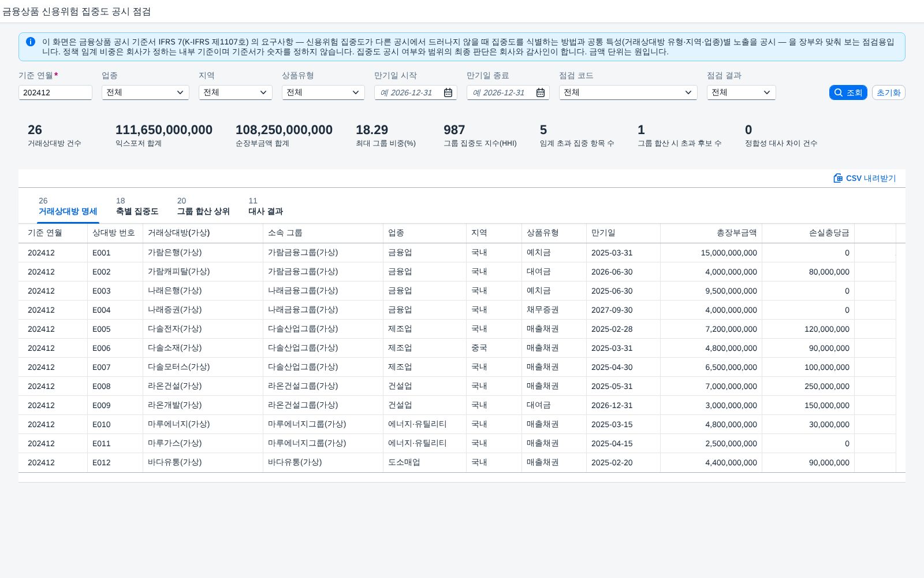Open the 만기일 종료 calendar picker icon
Viewport: 924px width, 578px height.
pyautogui.click(x=540, y=92)
